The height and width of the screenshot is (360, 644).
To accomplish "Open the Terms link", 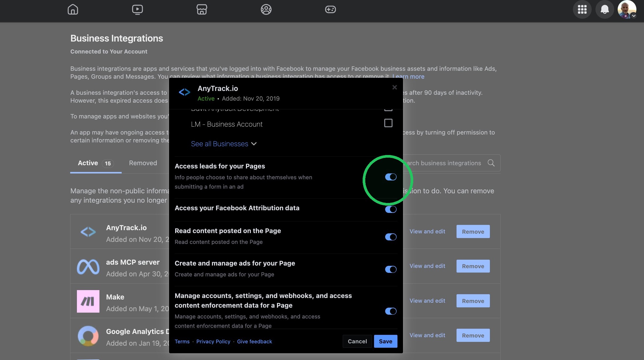I will click(x=182, y=342).
